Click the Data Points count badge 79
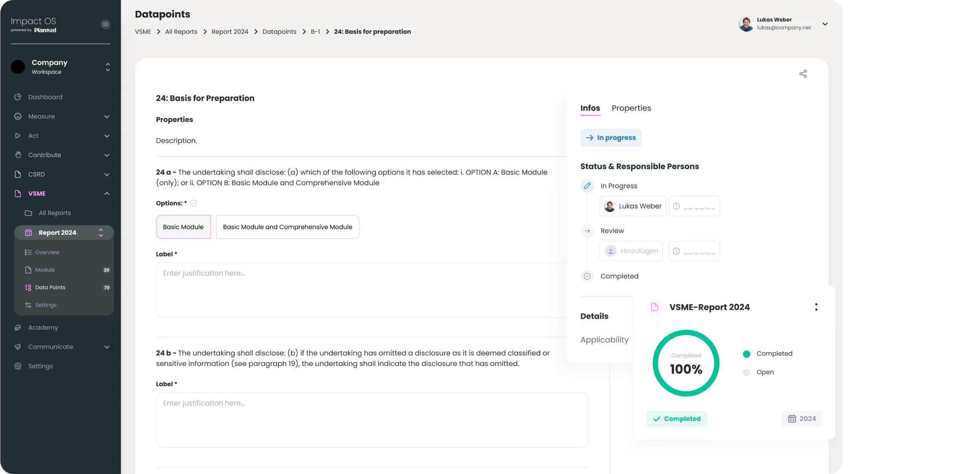This screenshot has width=980, height=474. tap(106, 288)
